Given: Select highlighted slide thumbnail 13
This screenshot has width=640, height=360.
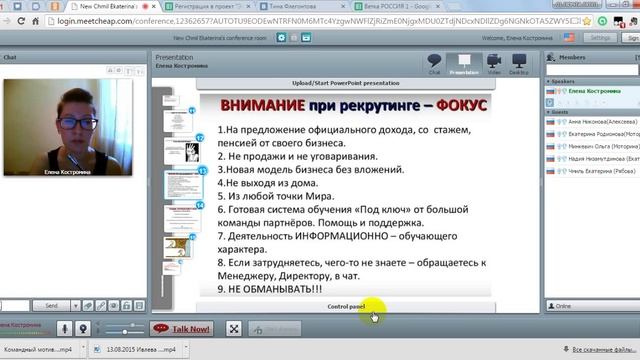Looking at the screenshot, I should coord(184,185).
